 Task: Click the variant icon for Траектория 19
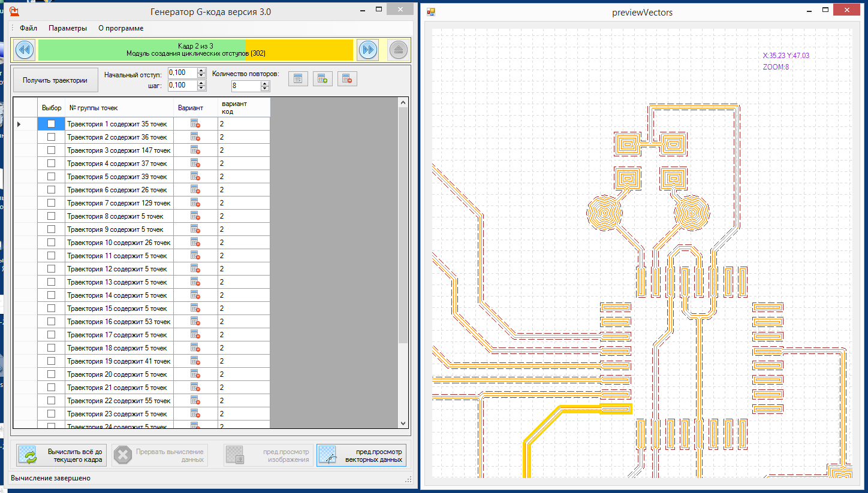point(195,361)
